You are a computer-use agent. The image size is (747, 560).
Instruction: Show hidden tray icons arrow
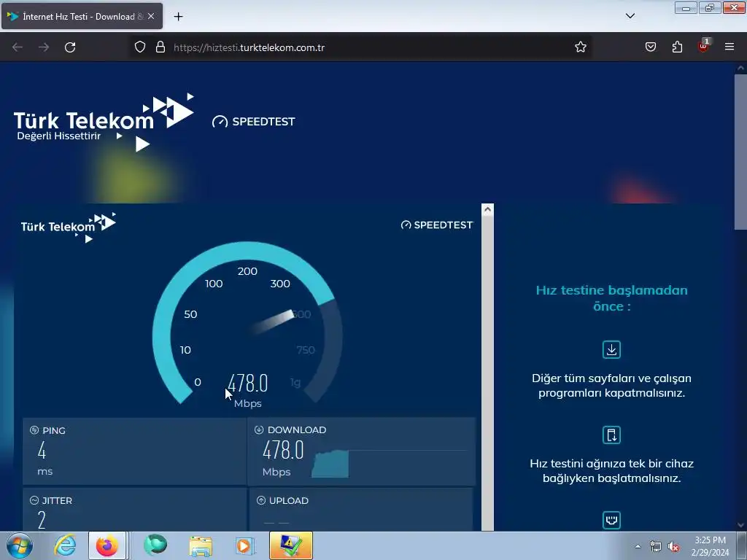(x=638, y=546)
